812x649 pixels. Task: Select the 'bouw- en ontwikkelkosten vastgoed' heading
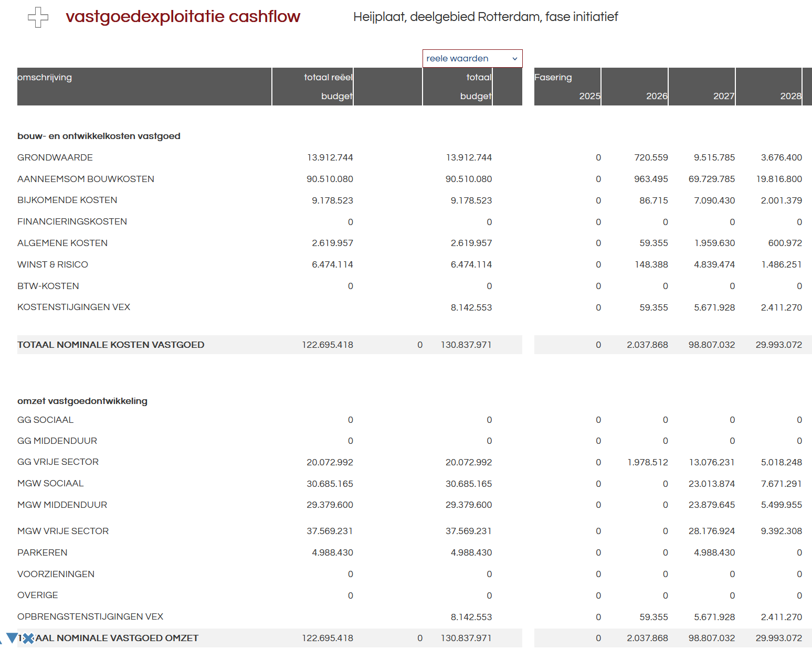99,136
